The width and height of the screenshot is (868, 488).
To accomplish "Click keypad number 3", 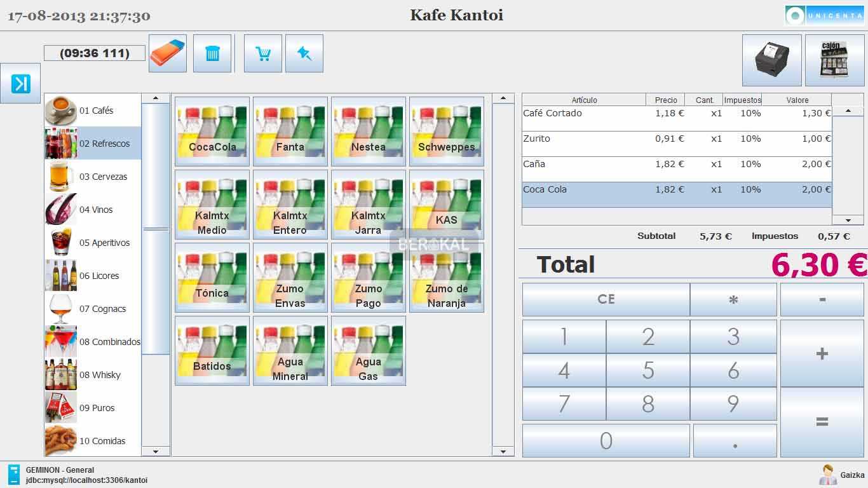I will coord(733,337).
